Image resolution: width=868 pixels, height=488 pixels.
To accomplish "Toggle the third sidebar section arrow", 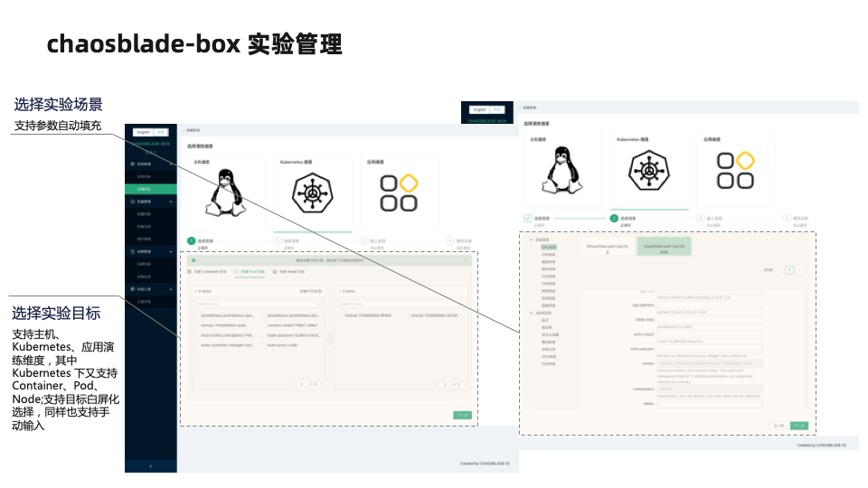I will click(x=171, y=252).
